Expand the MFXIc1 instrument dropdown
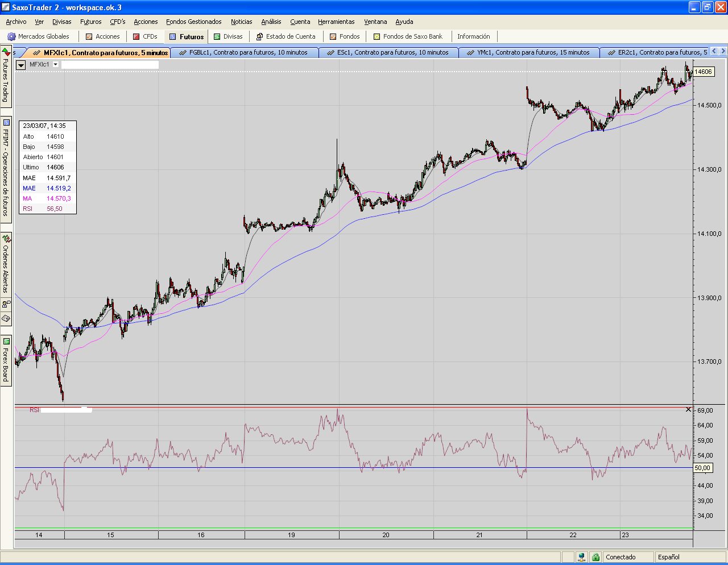 click(56, 65)
